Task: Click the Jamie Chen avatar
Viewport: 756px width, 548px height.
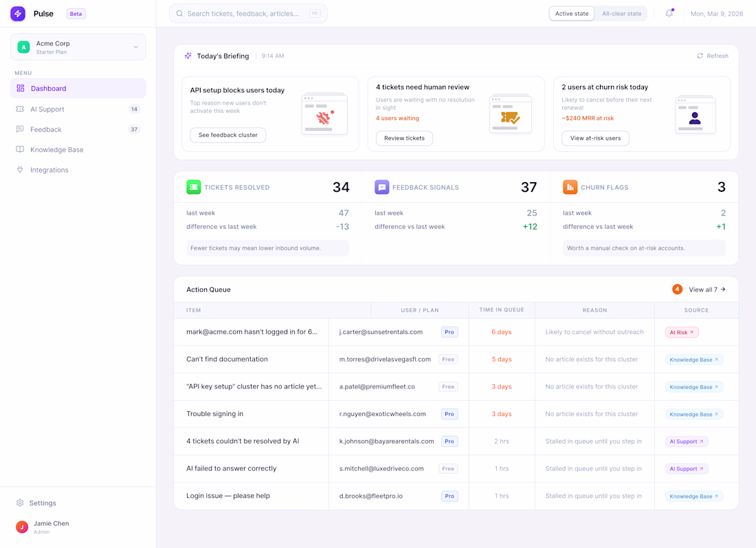Action: tap(22, 527)
